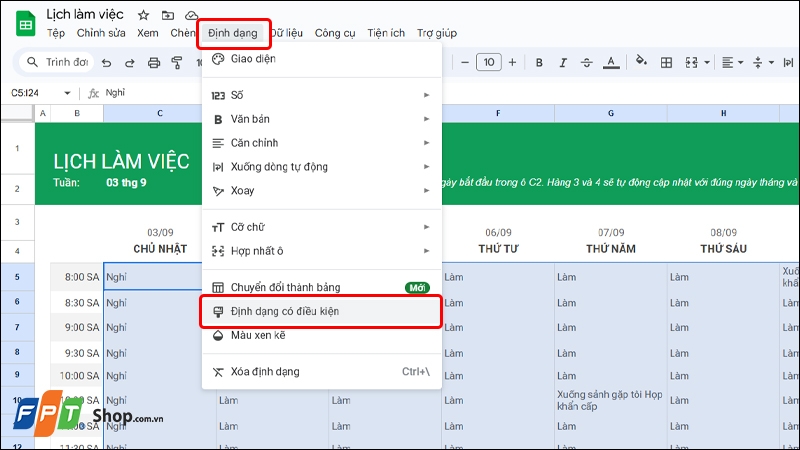Expand Xuống dòng tự động submenu
The width and height of the screenshot is (800, 450).
321,167
